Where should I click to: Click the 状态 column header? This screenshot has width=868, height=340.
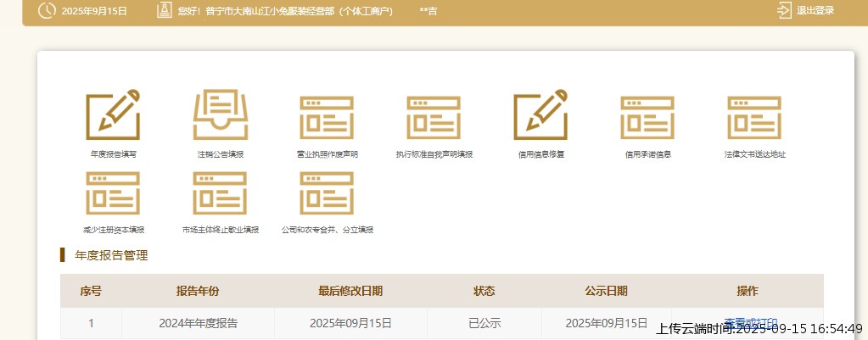[484, 292]
